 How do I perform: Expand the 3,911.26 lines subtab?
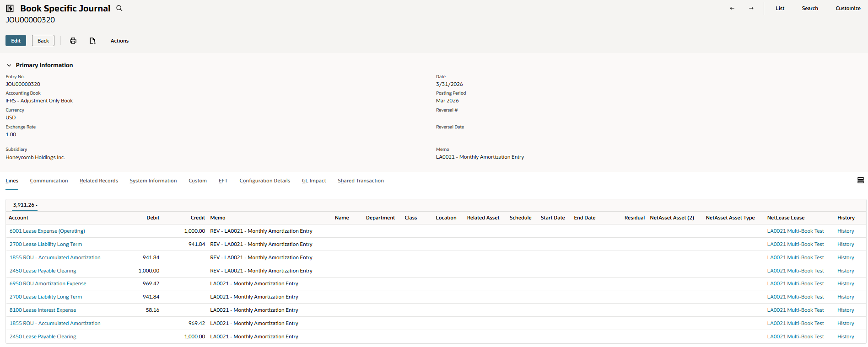point(25,205)
